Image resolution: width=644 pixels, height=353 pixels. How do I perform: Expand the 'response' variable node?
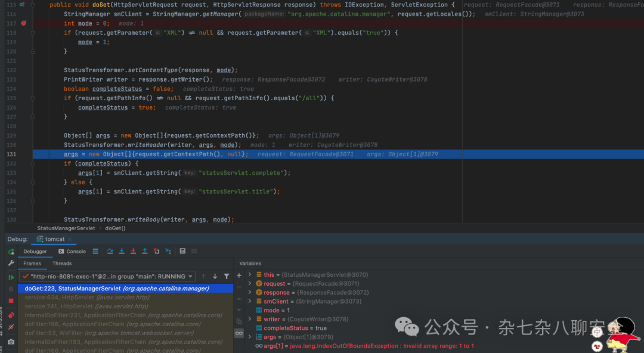(x=250, y=293)
